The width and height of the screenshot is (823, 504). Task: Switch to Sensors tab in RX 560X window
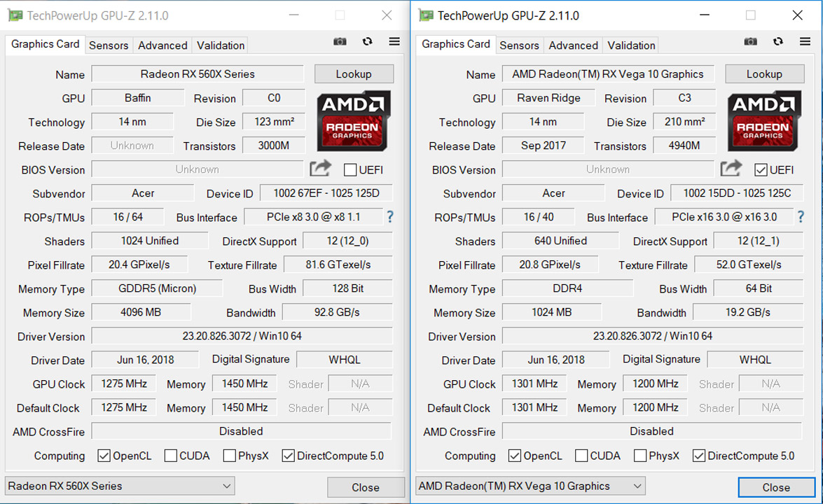click(x=109, y=45)
